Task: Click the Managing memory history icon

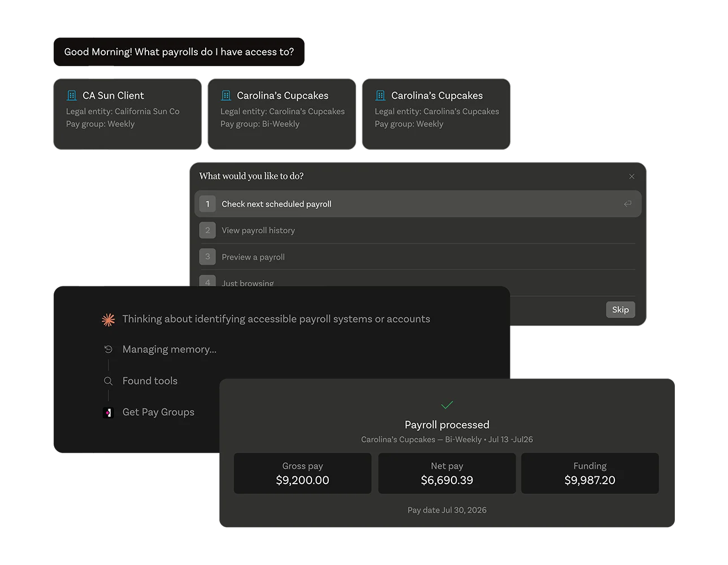Action: tap(109, 350)
